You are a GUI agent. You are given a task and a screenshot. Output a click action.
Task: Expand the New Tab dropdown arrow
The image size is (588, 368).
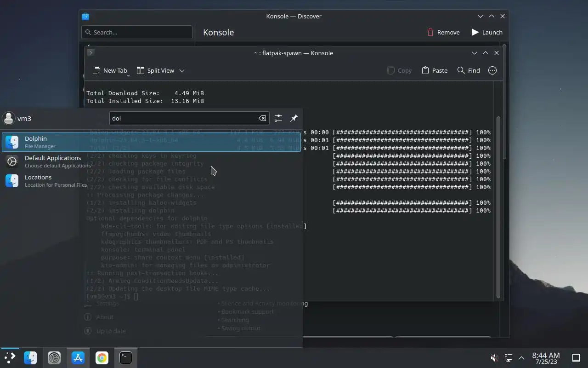pos(128,75)
